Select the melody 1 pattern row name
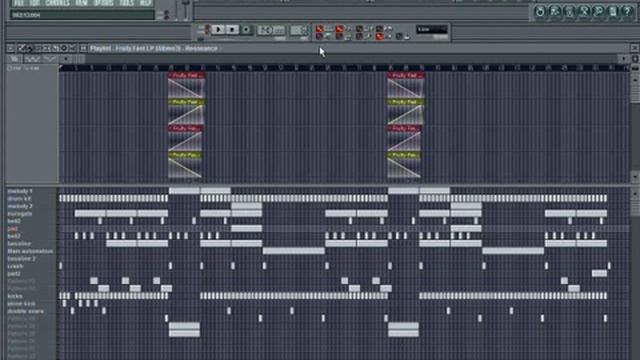 (x=20, y=191)
